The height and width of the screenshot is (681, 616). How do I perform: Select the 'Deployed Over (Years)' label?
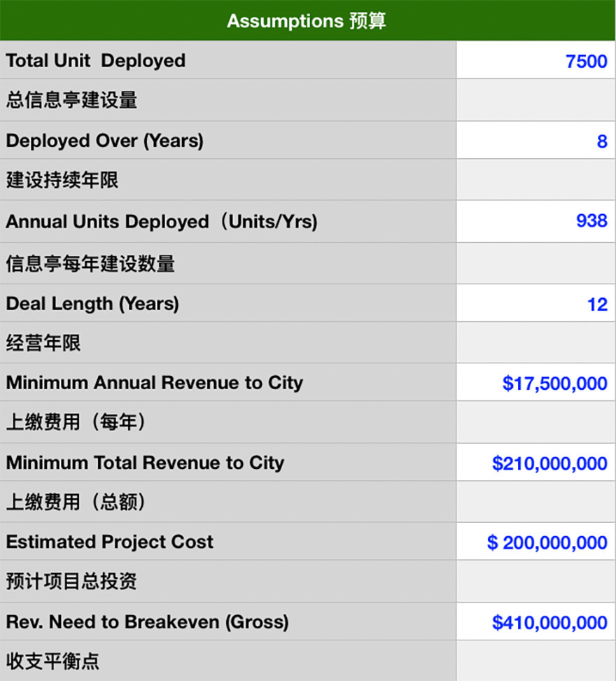pos(105,141)
